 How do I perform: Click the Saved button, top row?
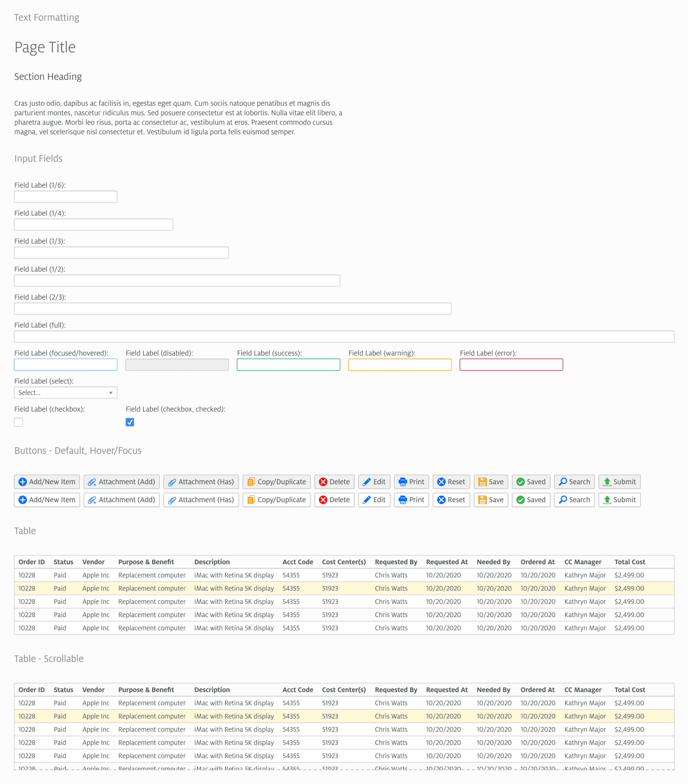(531, 482)
